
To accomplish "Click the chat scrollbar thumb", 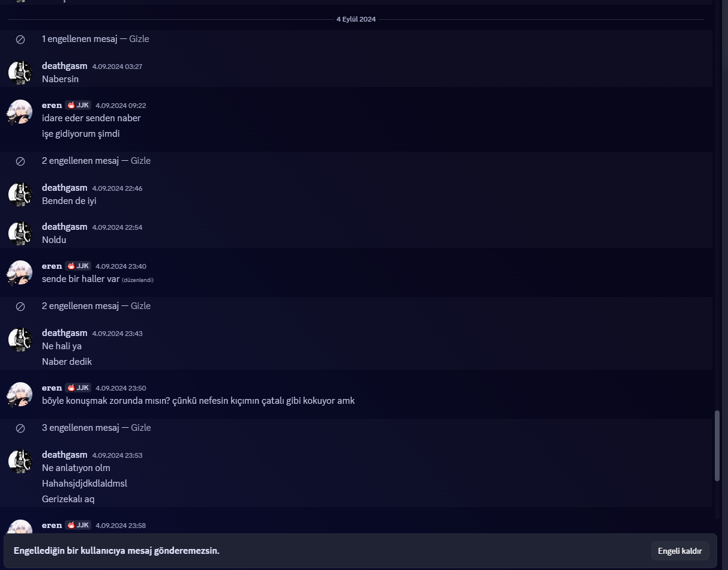I will [717, 446].
